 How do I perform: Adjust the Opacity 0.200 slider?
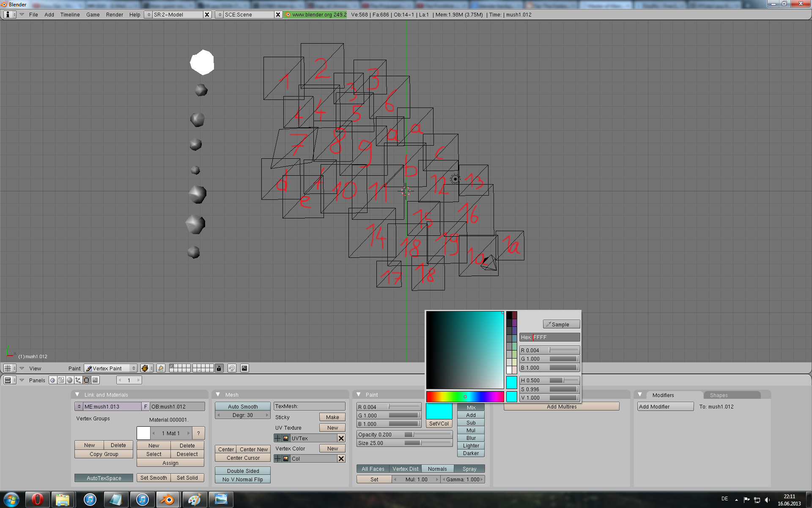point(405,434)
